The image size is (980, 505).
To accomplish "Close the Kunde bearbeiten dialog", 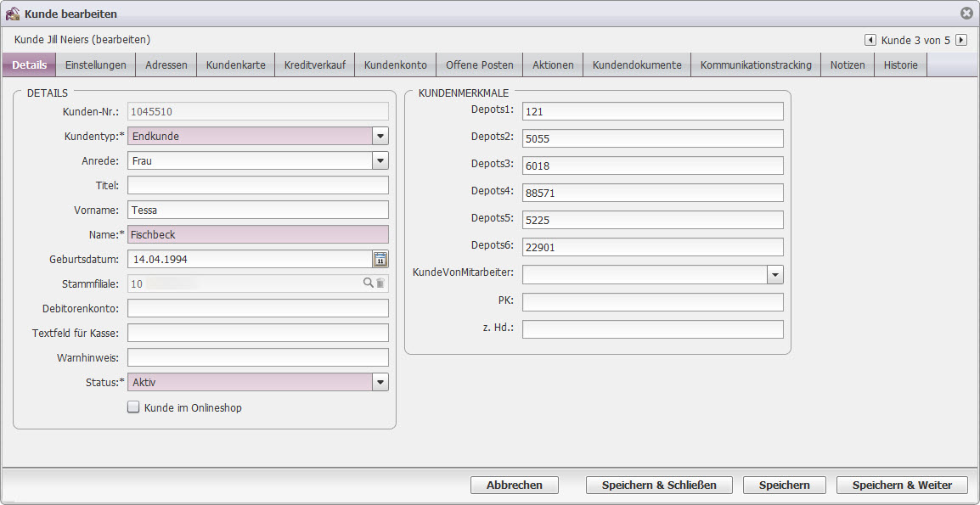I will (x=966, y=14).
